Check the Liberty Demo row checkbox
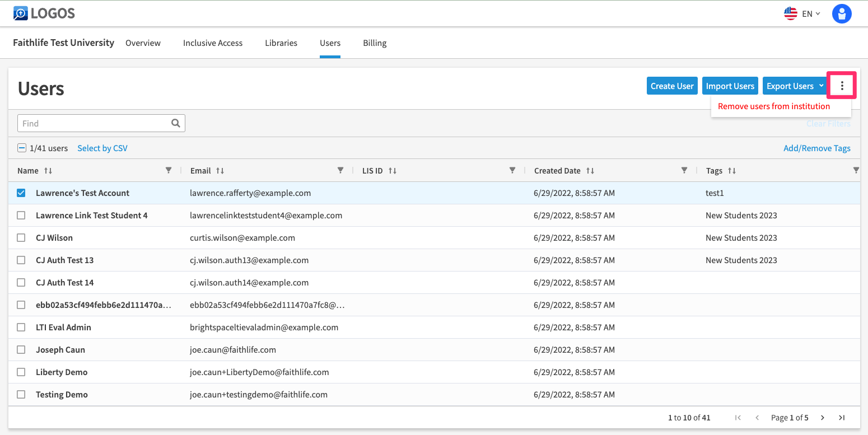This screenshot has width=868, height=435. 21,372
